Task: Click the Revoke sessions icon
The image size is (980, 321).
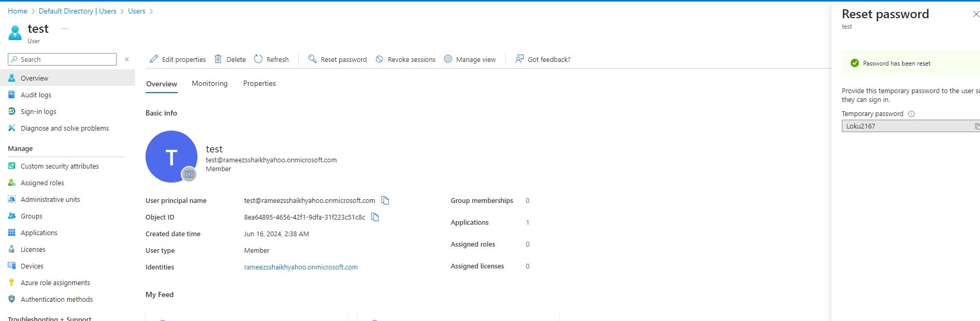Action: click(379, 59)
